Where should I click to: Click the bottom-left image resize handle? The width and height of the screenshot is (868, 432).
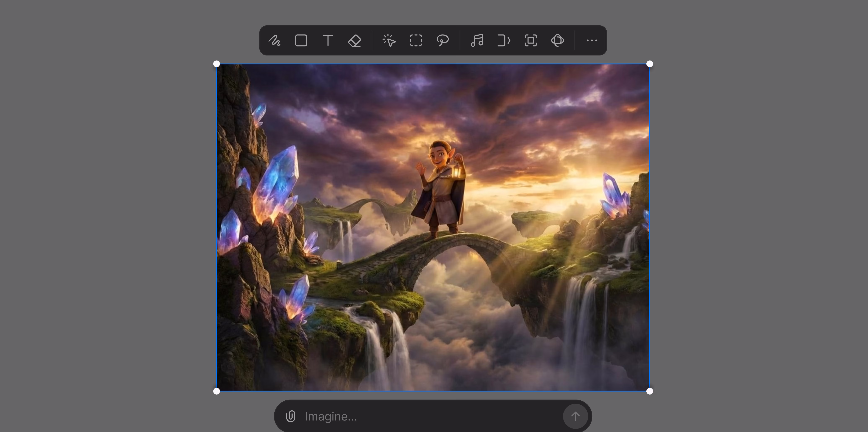coord(217,391)
